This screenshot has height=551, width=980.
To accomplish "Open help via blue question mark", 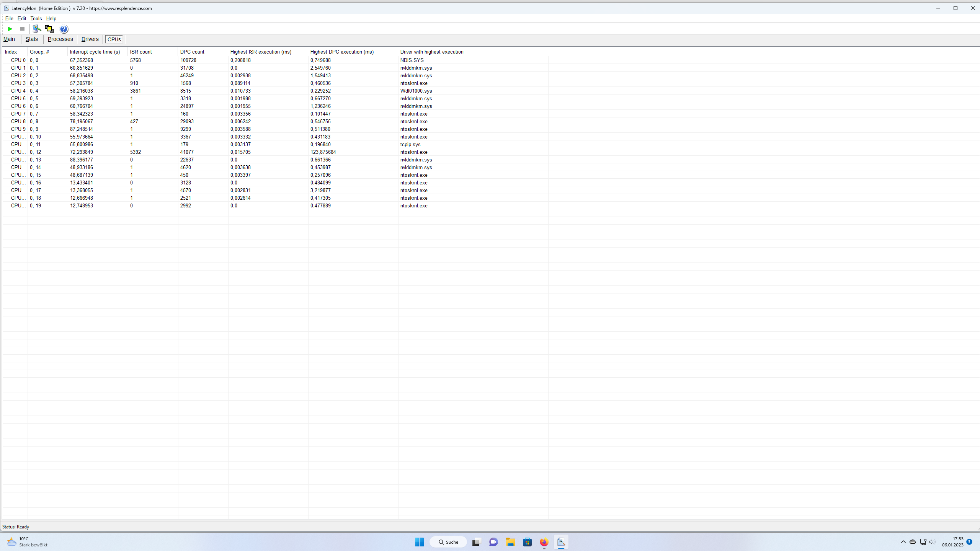I will click(64, 29).
